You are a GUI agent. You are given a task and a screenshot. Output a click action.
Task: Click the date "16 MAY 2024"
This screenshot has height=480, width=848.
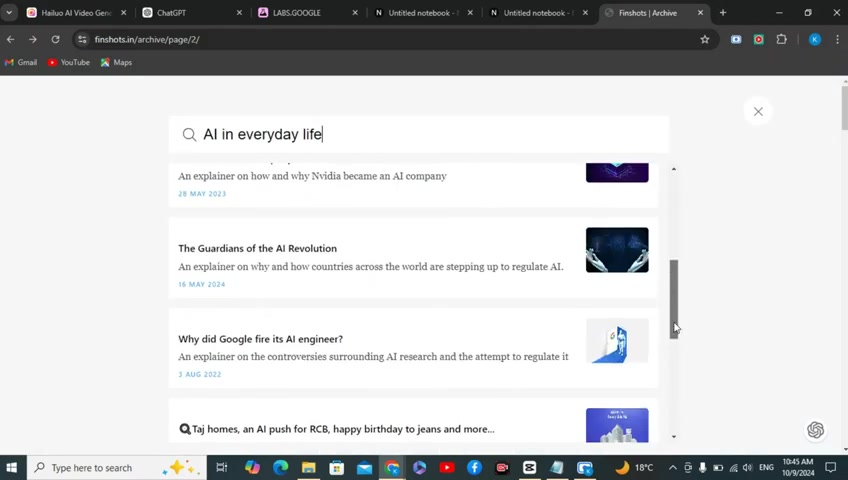(x=202, y=284)
